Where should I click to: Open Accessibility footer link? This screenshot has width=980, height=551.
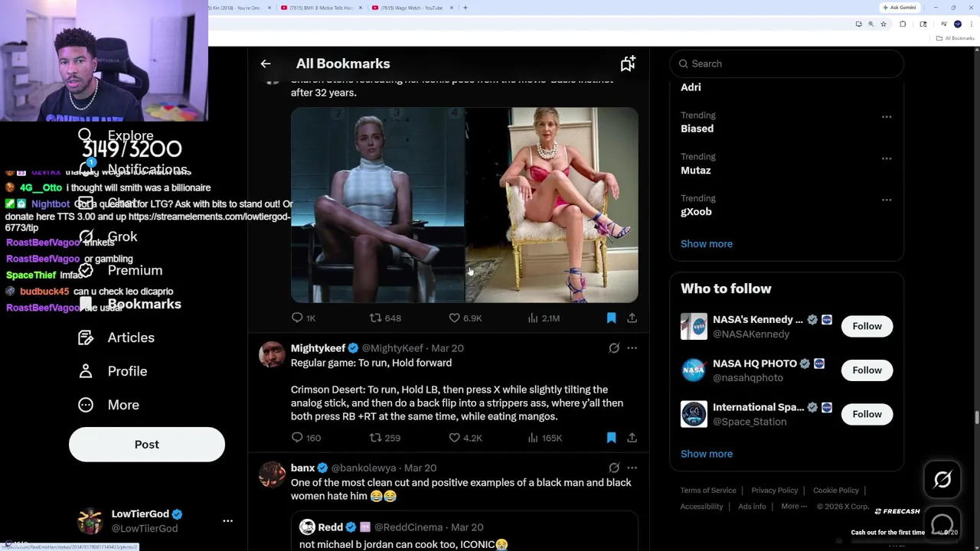point(701,507)
